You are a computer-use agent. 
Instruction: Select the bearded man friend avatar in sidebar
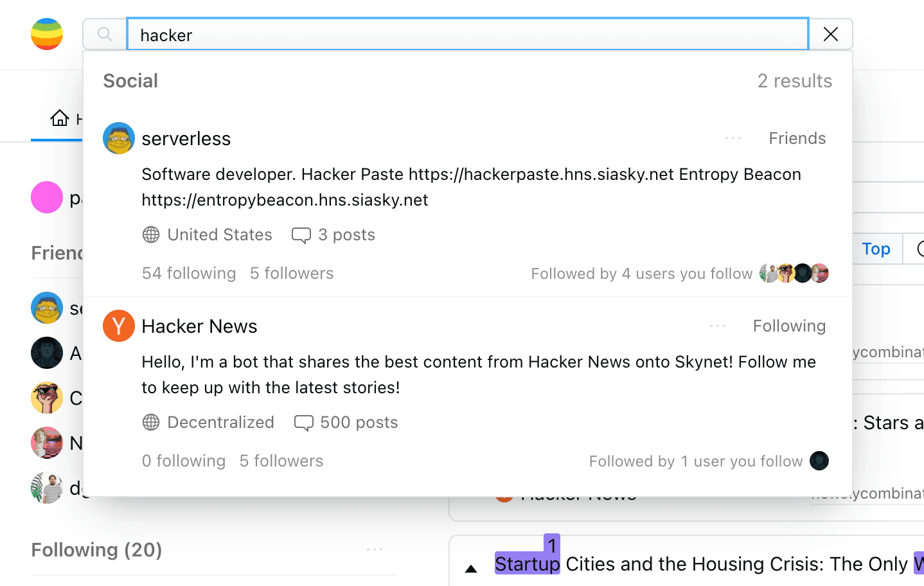[47, 488]
